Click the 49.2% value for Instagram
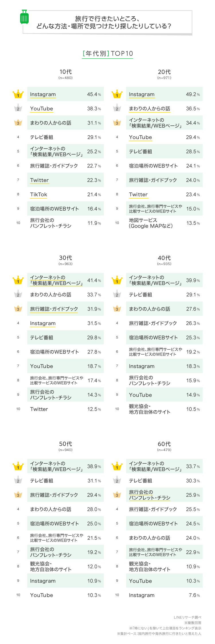The height and width of the screenshot is (644, 215). coord(193,94)
